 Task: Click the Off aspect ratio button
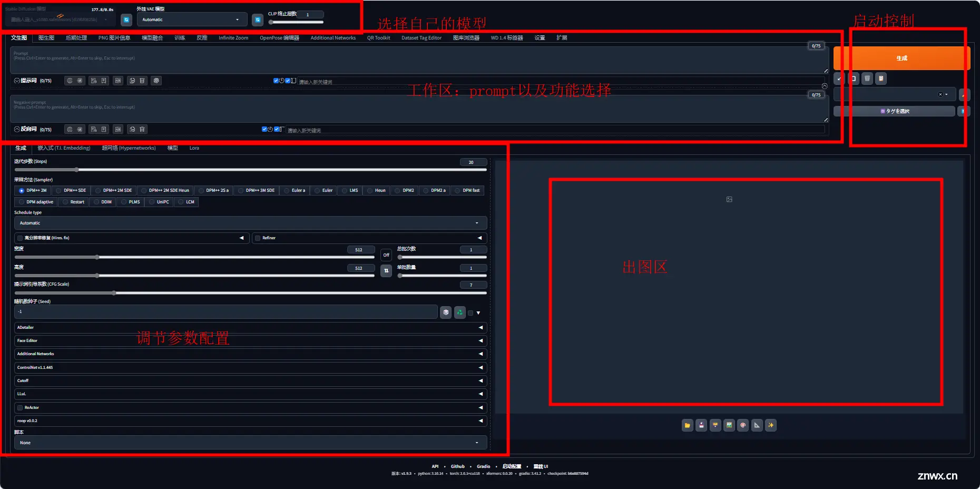pos(386,255)
